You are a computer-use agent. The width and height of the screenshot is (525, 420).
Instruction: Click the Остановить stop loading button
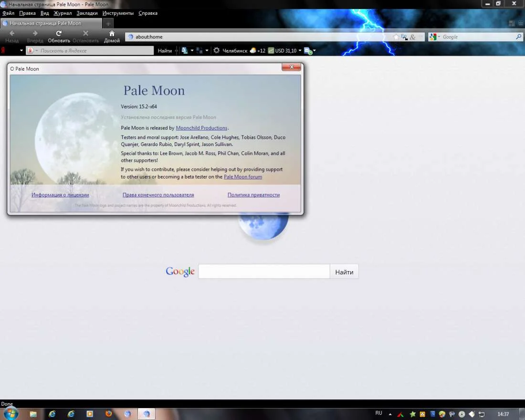[86, 36]
